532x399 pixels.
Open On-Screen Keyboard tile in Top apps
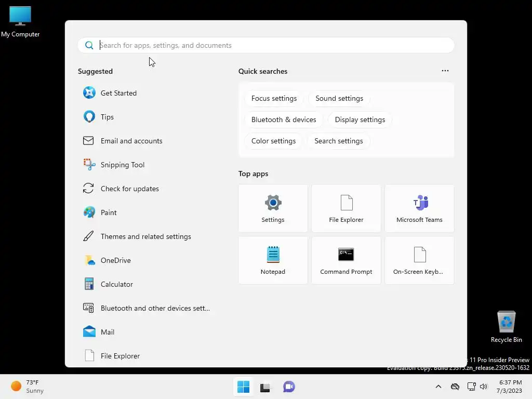point(419,260)
